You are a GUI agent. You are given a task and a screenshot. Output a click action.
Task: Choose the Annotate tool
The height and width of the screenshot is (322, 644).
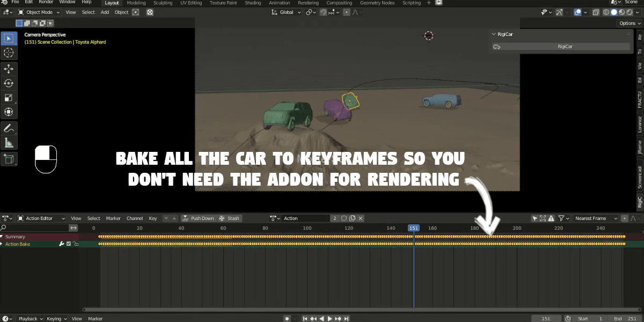9,128
